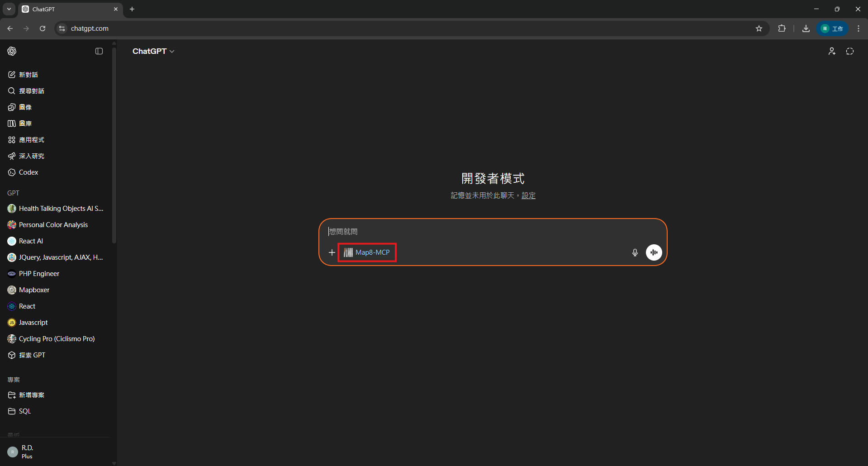Collapse the sidebar with the panel toggle icon
Image resolution: width=868 pixels, height=466 pixels.
coord(99,51)
